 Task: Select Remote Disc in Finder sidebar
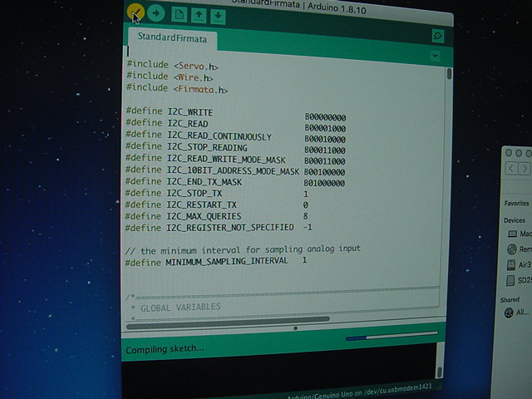click(x=520, y=249)
